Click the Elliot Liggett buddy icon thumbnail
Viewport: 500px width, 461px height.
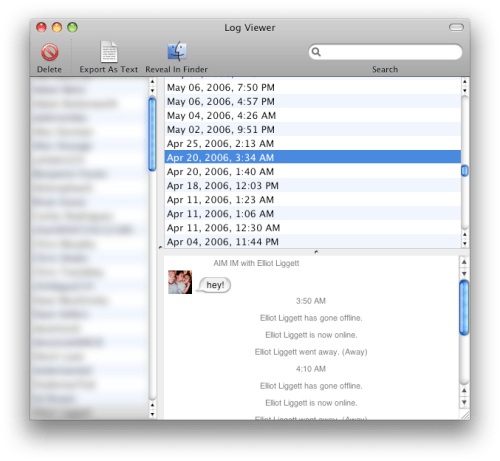click(180, 282)
